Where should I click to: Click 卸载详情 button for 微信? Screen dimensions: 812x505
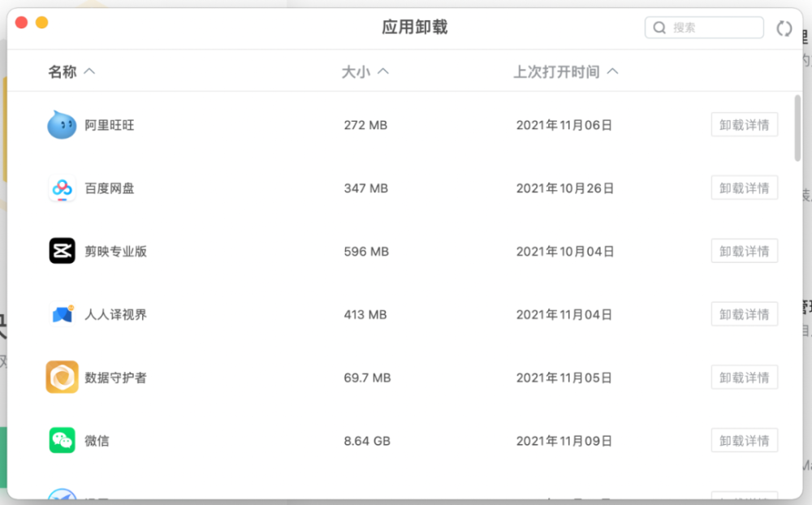(744, 441)
